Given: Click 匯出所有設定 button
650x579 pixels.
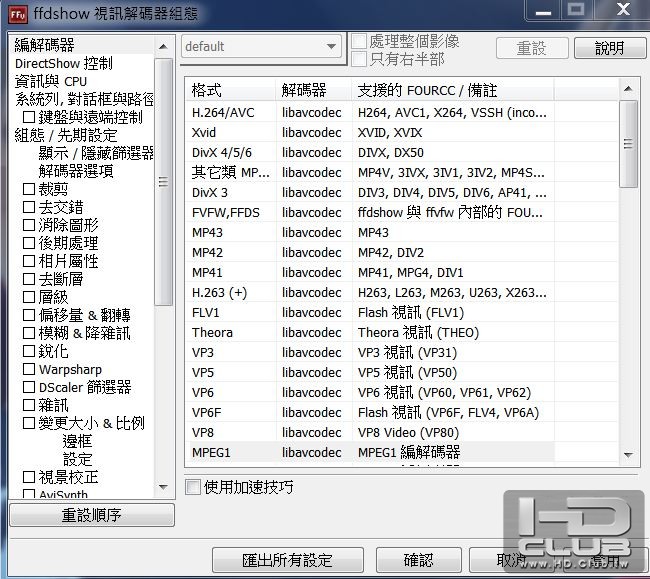Looking at the screenshot, I should click(x=288, y=560).
